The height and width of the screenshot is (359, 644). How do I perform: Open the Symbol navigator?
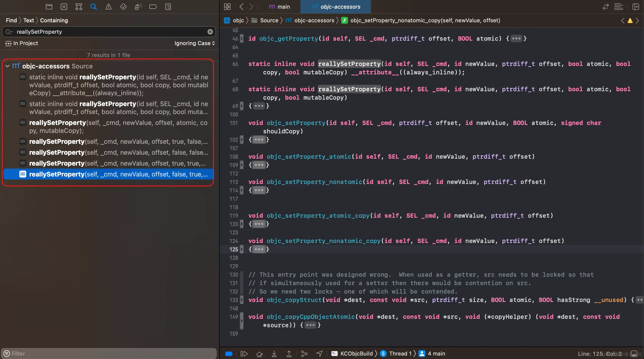coord(79,7)
